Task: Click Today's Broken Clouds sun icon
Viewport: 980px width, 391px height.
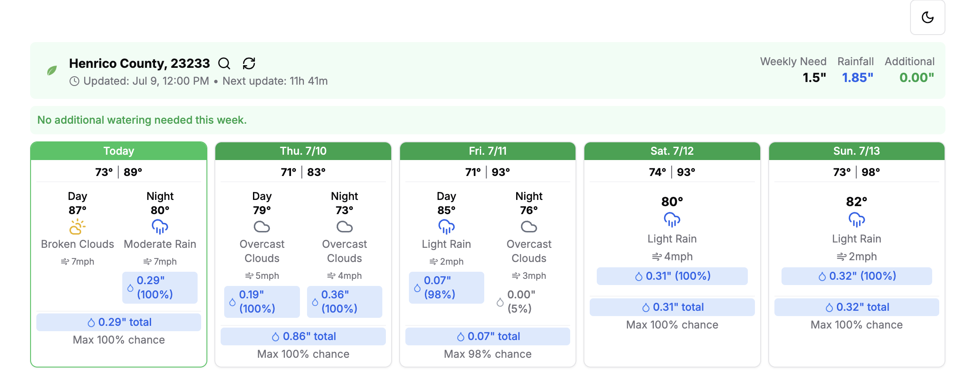Action: [x=78, y=227]
